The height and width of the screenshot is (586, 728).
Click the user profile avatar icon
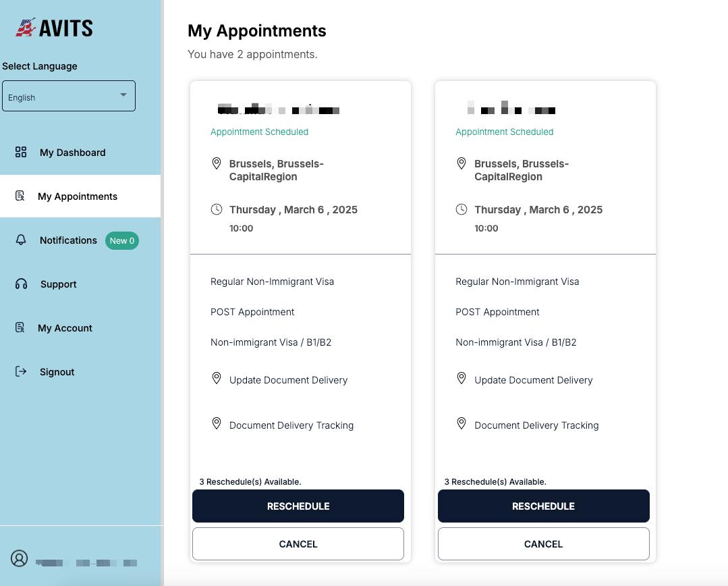coord(19,559)
